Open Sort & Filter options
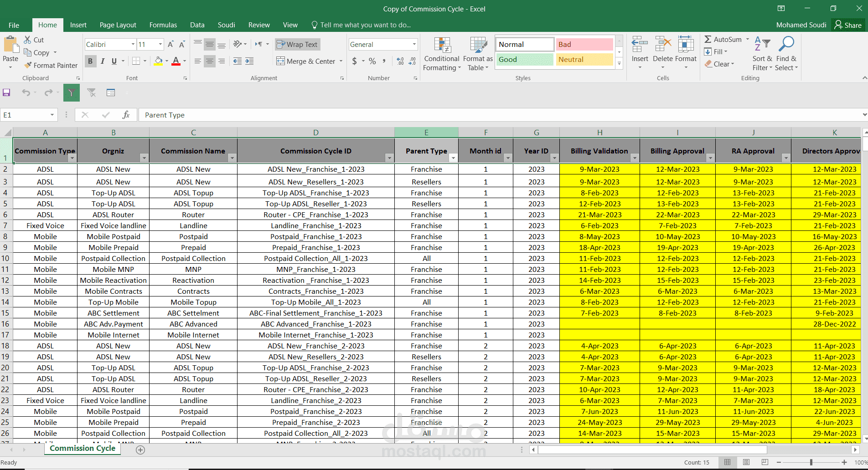 coord(762,54)
